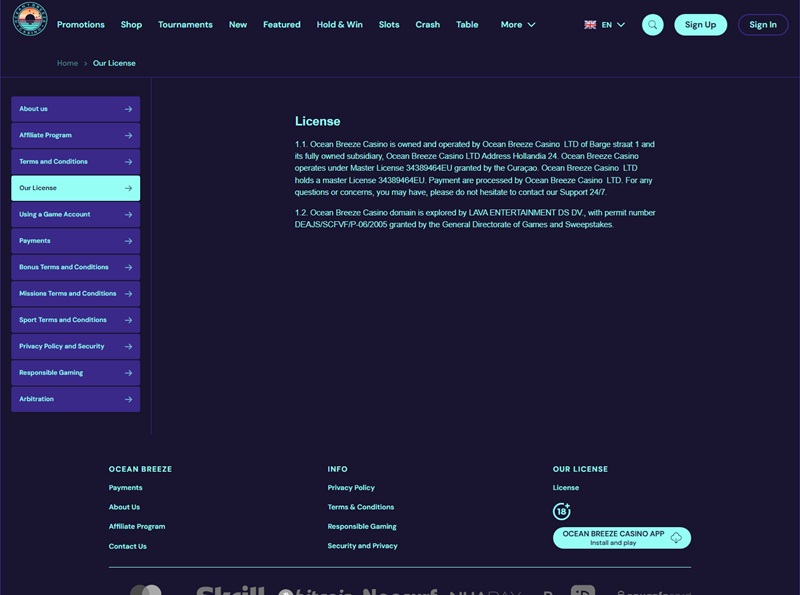800x595 pixels.
Task: Open Using a Game Account page
Action: [76, 215]
